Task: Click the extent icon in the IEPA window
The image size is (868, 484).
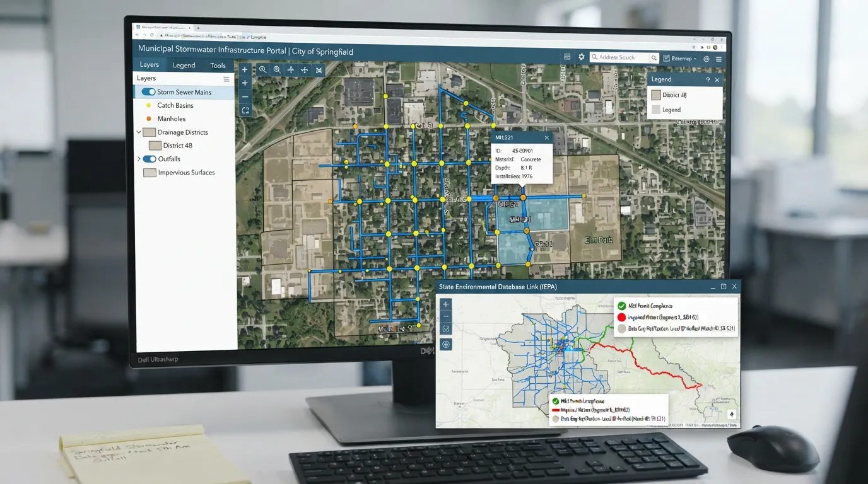Action: point(446,329)
